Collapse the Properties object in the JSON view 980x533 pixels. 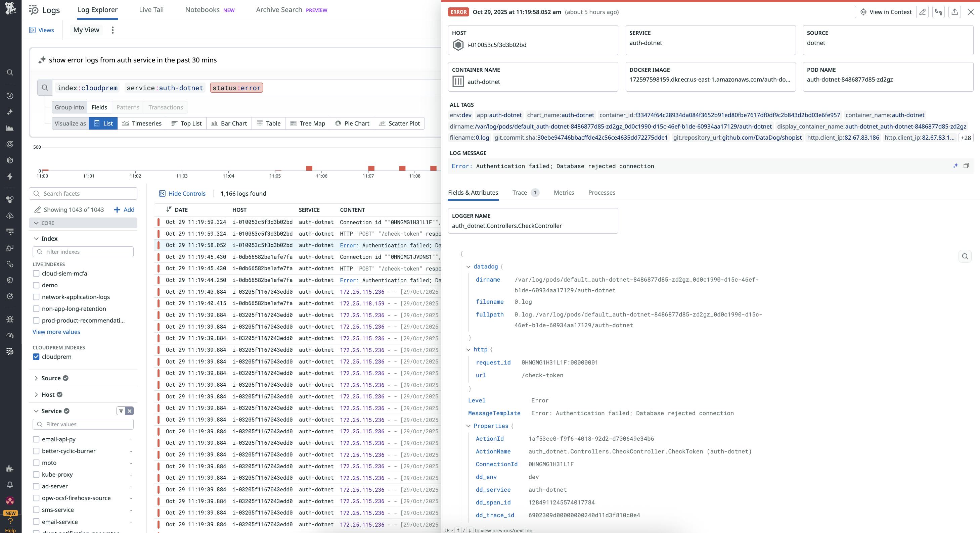[469, 426]
